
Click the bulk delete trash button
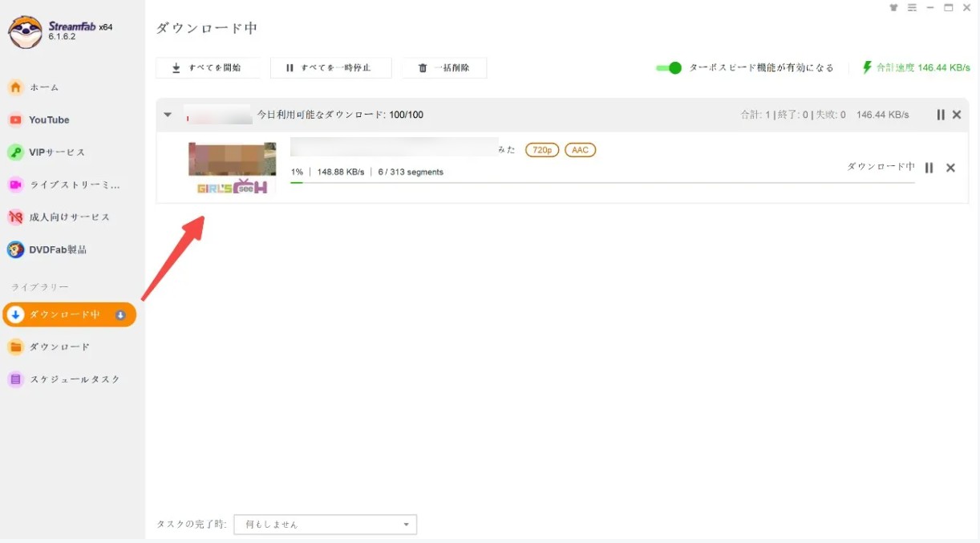pos(443,68)
